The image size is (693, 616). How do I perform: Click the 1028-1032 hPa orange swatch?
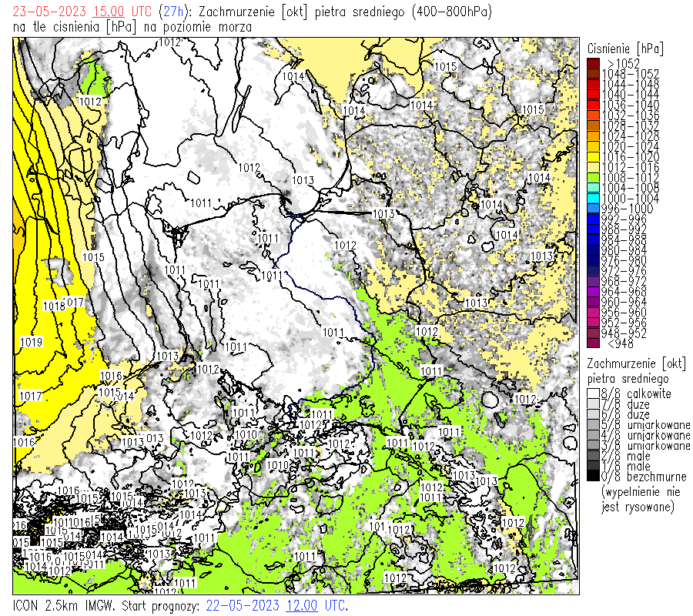pyautogui.click(x=593, y=126)
